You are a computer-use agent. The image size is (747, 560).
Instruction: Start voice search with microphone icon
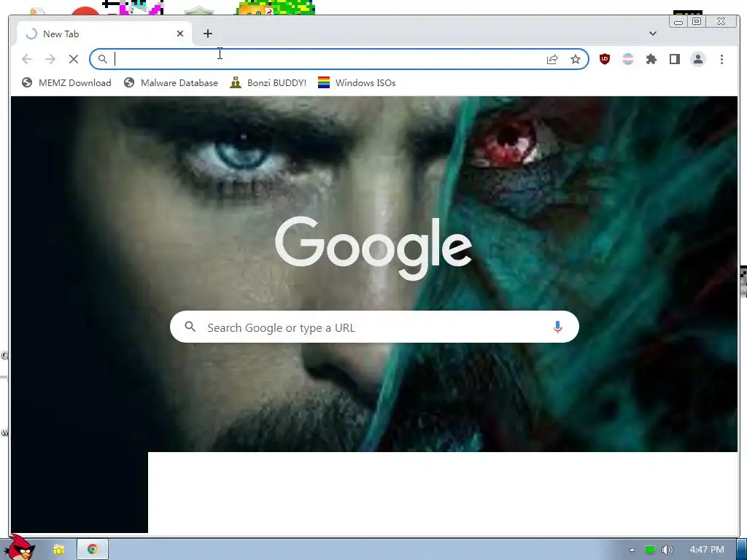pos(557,327)
